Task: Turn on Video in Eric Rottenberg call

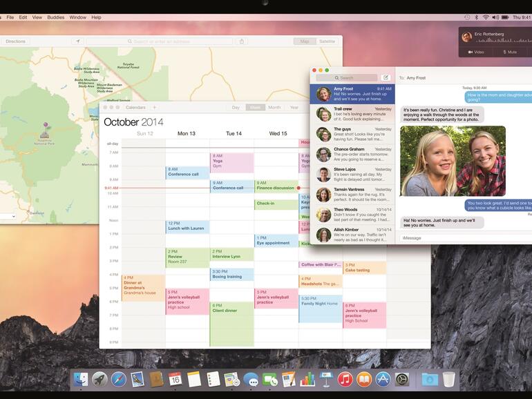Action: click(x=476, y=52)
